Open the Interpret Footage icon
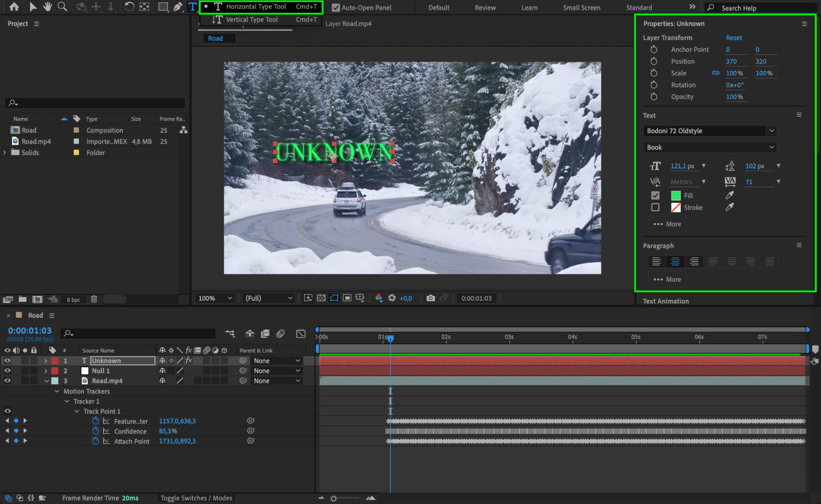821x504 pixels. pos(8,299)
